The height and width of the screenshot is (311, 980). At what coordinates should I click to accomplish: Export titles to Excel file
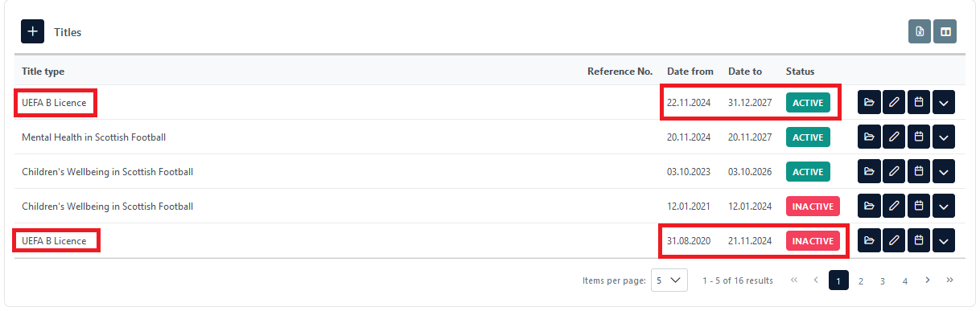[920, 31]
